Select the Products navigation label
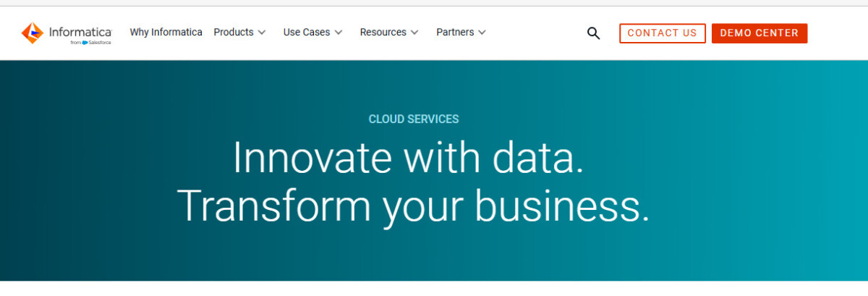The width and height of the screenshot is (868, 296). click(x=233, y=32)
